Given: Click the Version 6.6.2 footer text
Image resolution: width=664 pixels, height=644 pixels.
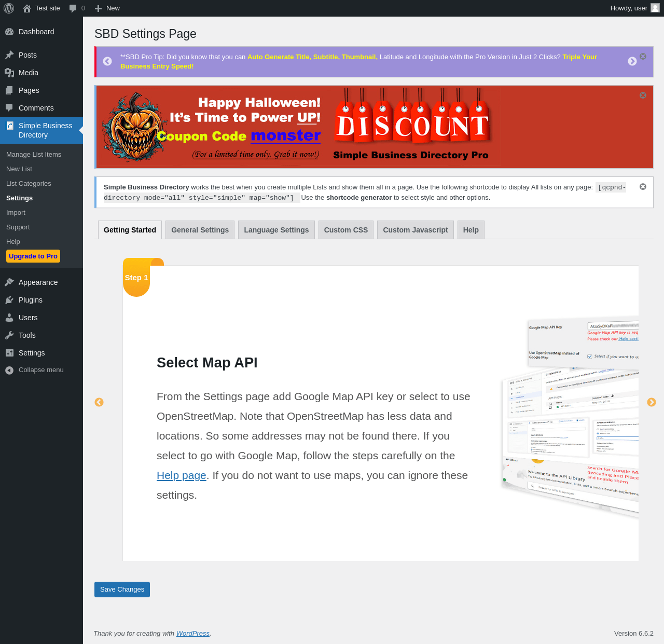Looking at the screenshot, I should 634,634.
